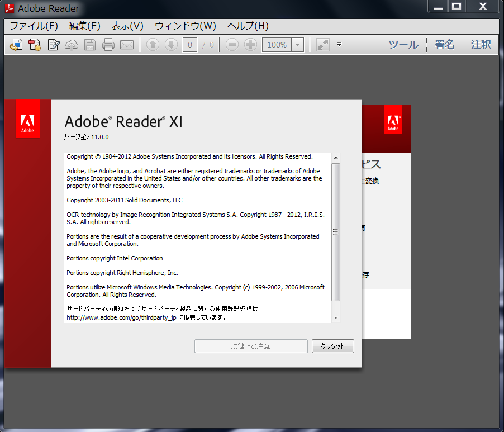The height and width of the screenshot is (432, 504).
Task: Click 'Portions copyright Right Hemisphere, Inc.' line
Action: coord(122,273)
